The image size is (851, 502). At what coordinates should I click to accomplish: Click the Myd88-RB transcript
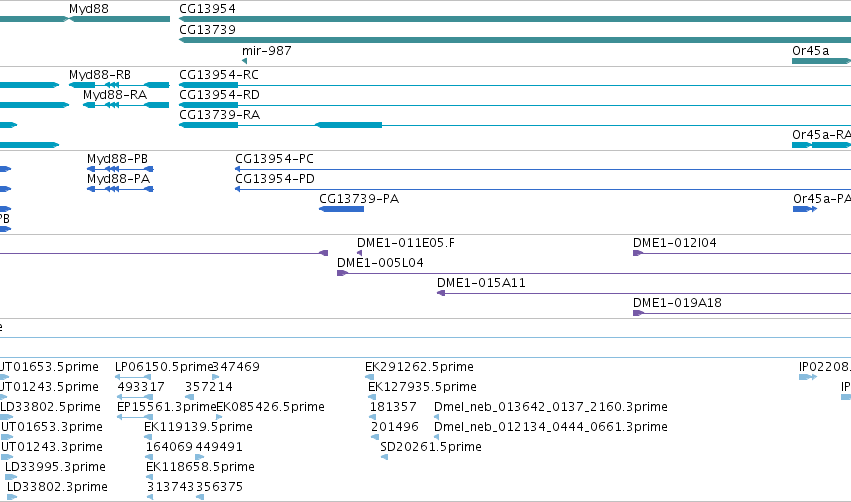pyautogui.click(x=119, y=85)
